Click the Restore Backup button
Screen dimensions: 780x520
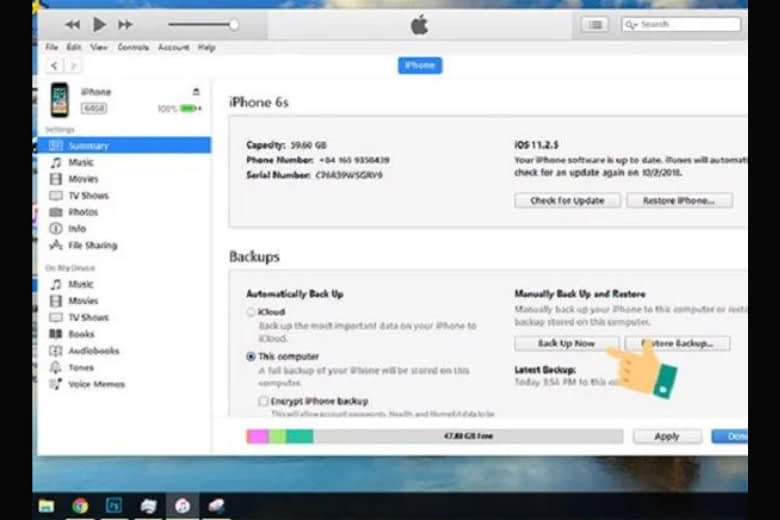[x=678, y=343]
